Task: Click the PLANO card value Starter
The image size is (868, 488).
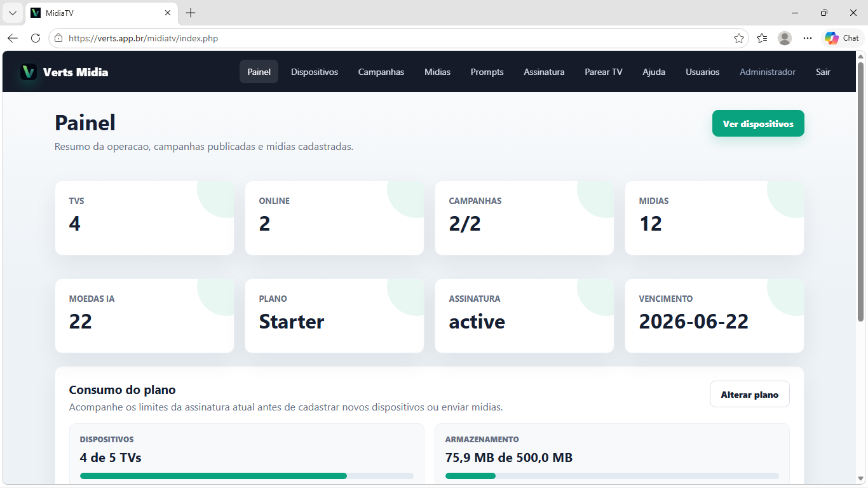Action: (x=292, y=322)
